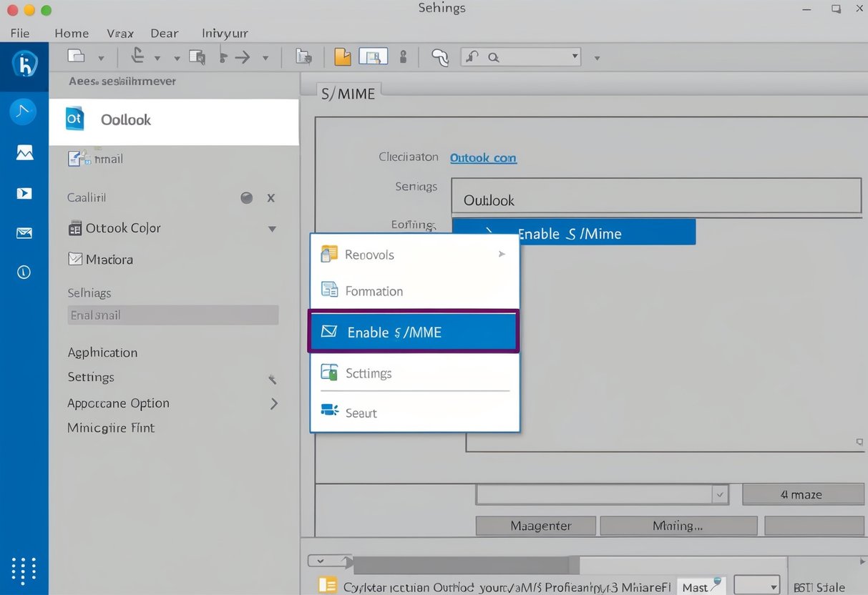Image resolution: width=868 pixels, height=595 pixels.
Task: Click the Outlook.com link
Action: [x=483, y=157]
